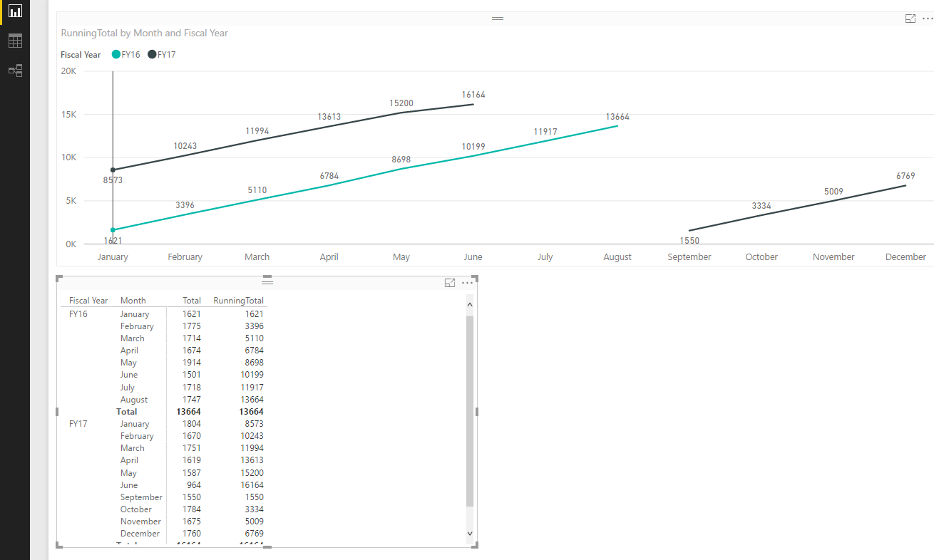Click the August month cell in table
This screenshot has width=934, height=560.
[x=134, y=400]
